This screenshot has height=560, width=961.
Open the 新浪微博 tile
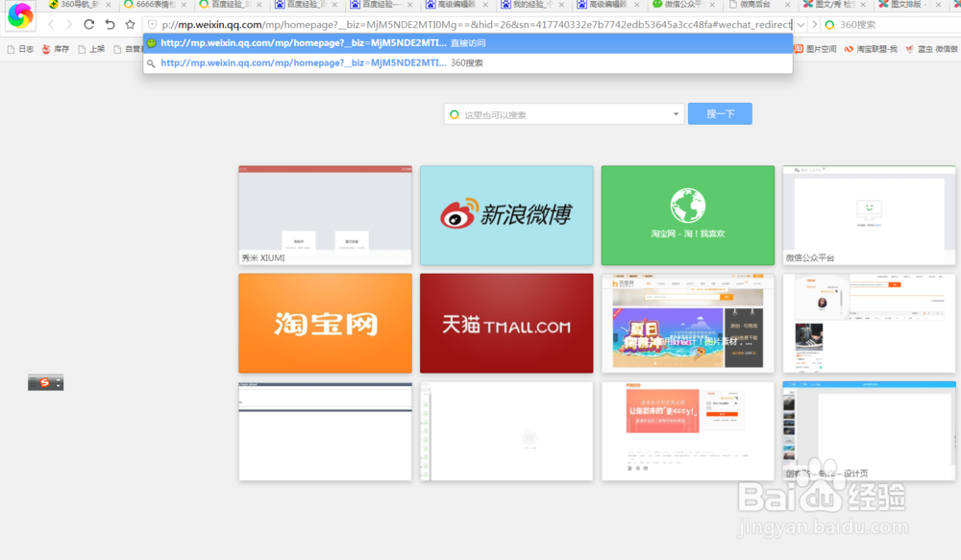point(506,215)
